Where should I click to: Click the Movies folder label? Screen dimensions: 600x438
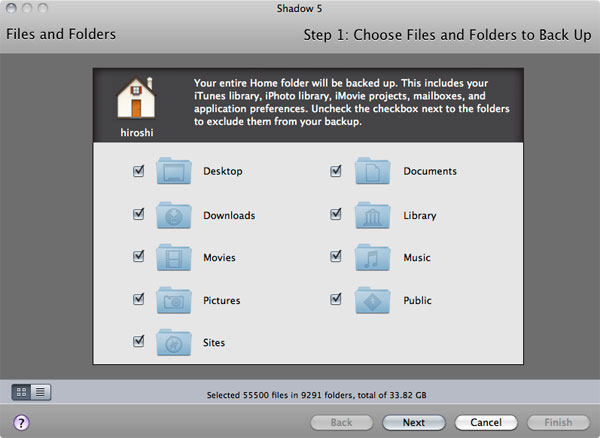[219, 257]
